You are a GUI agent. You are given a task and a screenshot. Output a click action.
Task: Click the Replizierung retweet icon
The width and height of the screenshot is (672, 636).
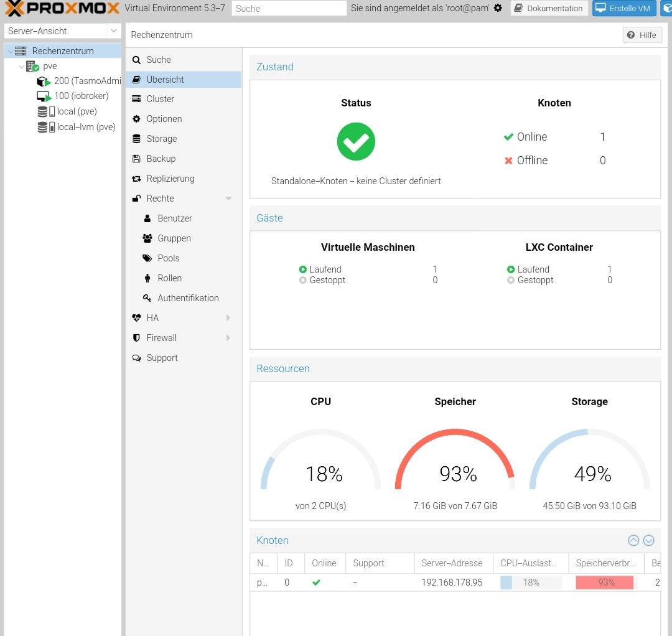pos(136,179)
